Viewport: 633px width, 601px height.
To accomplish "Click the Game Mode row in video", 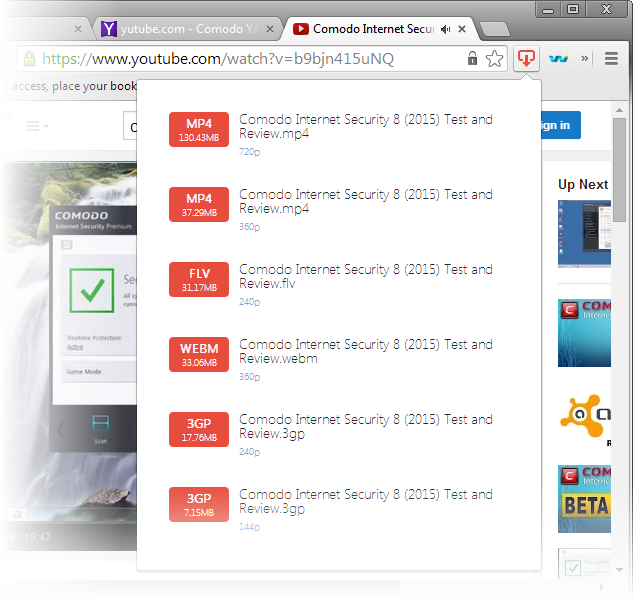I will click(99, 371).
